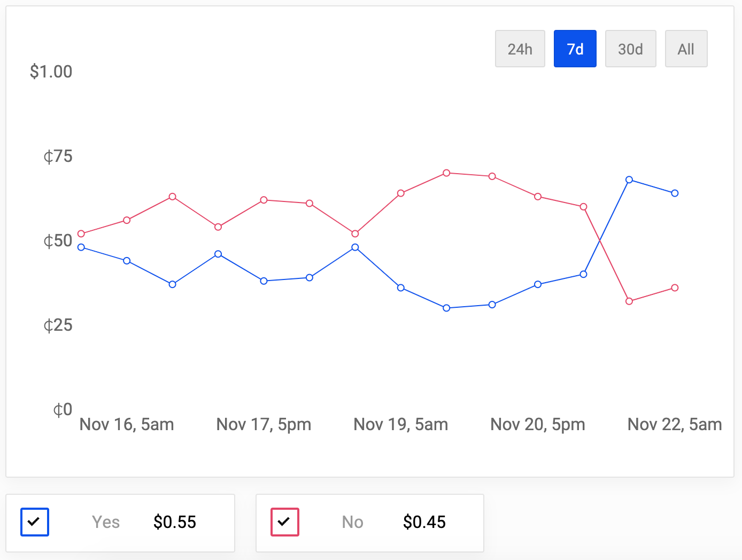Click the No price $0.45
Image resolution: width=742 pixels, height=560 pixels.
(424, 522)
